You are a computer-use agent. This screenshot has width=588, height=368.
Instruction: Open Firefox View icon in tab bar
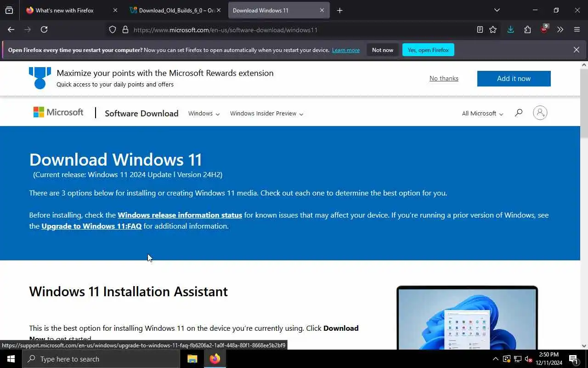9,10
